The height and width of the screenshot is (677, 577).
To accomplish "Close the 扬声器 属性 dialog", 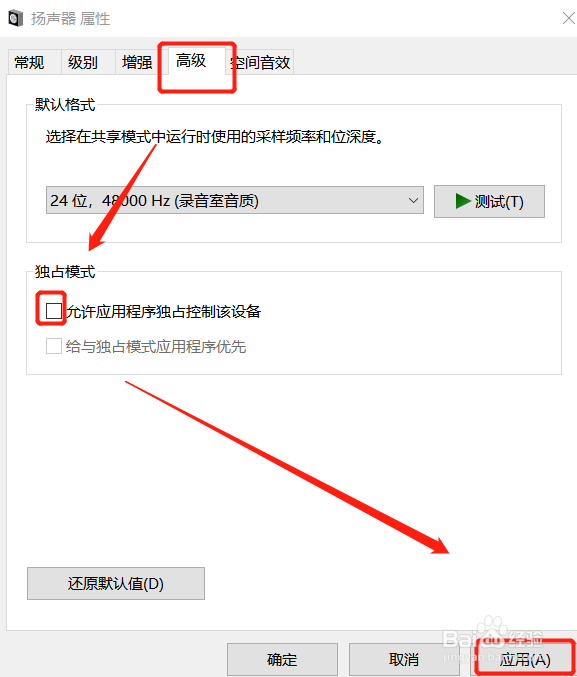I will [x=569, y=18].
